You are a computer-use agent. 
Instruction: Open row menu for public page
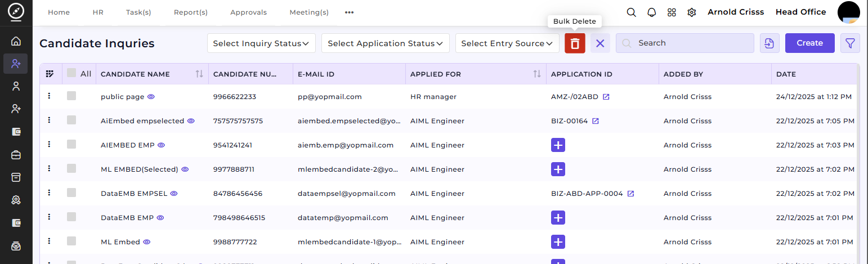coord(50,96)
